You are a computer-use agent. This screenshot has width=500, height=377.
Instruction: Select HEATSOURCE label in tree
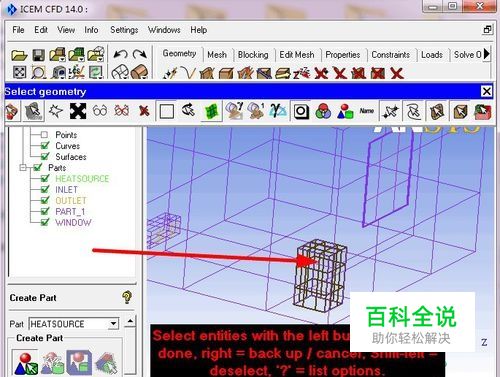coord(82,178)
